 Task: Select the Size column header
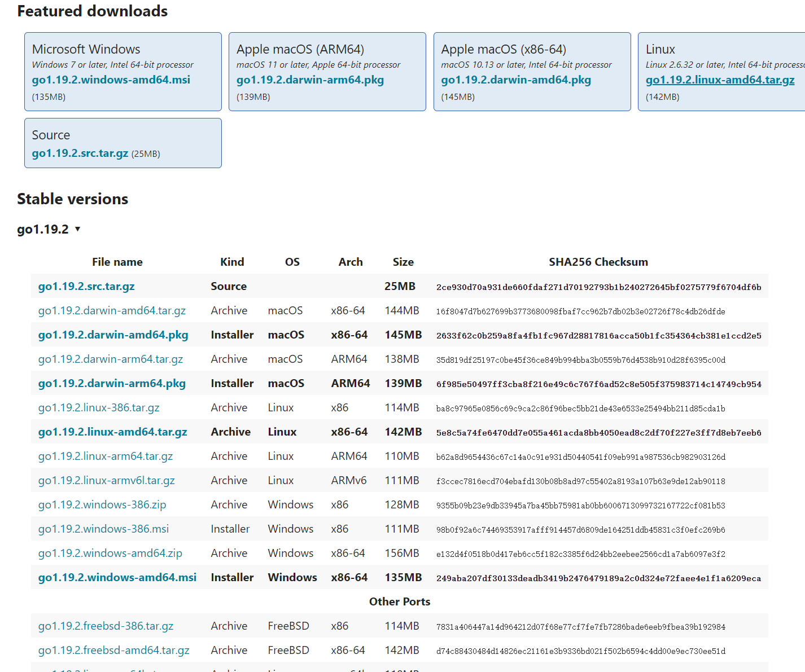coord(403,262)
